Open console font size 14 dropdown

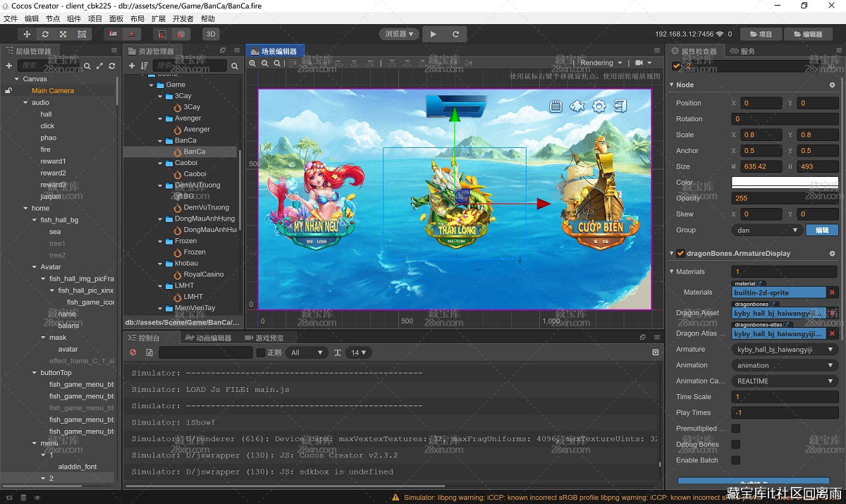click(360, 352)
